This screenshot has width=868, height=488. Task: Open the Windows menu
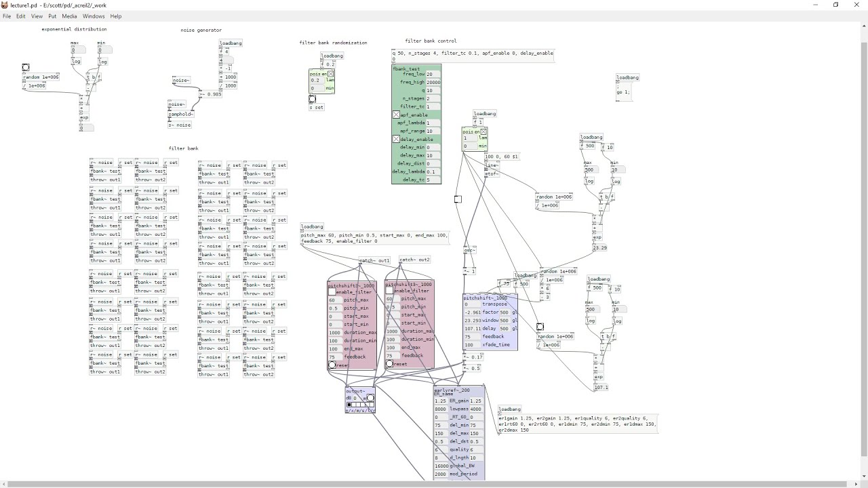coord(94,16)
